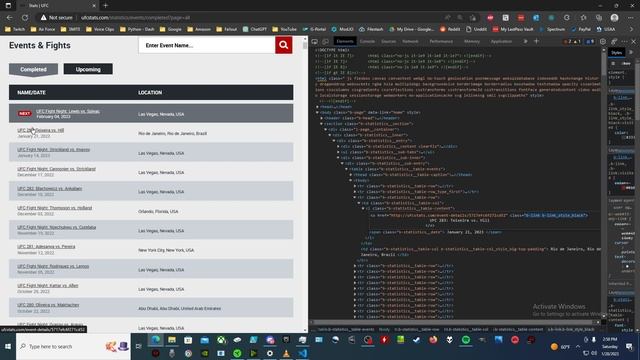Image resolution: width=640 pixels, height=360 pixels.
Task: Click Abu Dhabi, United Arab Emirates location cell
Action: [180, 309]
